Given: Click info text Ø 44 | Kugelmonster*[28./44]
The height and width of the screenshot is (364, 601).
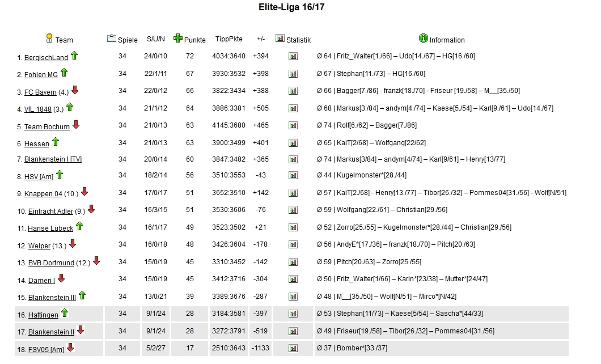Looking at the screenshot, I should [x=361, y=176].
